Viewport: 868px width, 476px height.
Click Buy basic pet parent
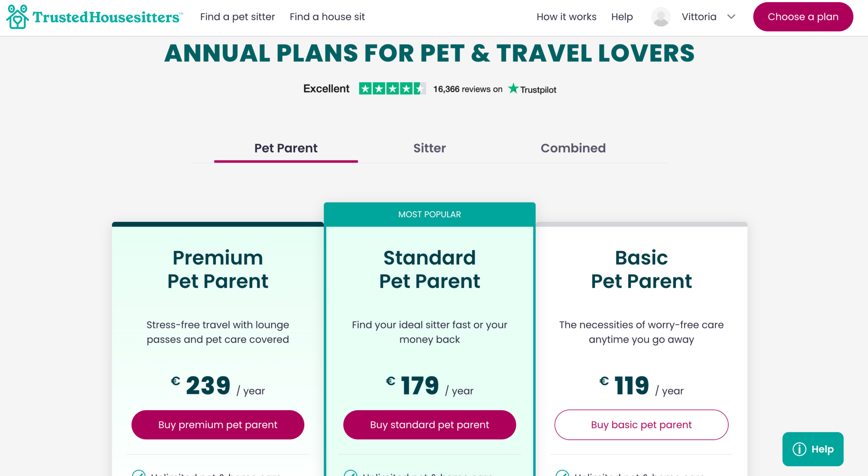pyautogui.click(x=641, y=425)
